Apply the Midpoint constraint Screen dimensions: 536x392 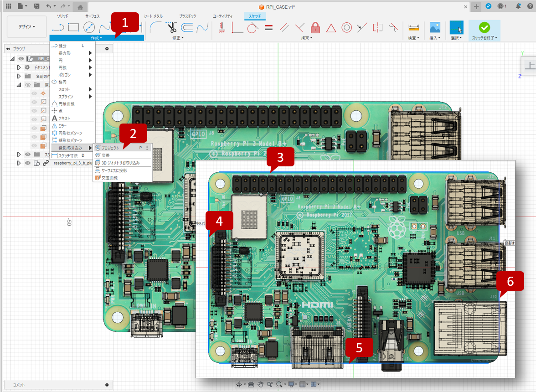[x=362, y=27]
